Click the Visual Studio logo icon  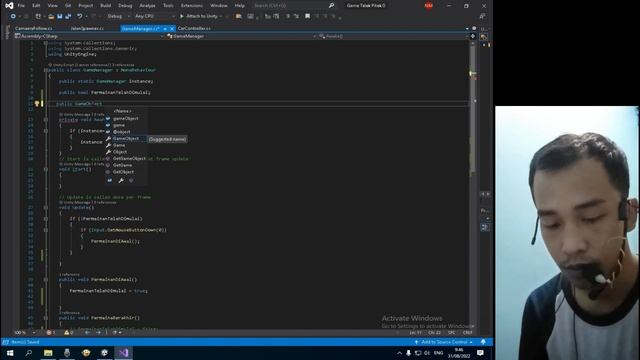(x=9, y=6)
